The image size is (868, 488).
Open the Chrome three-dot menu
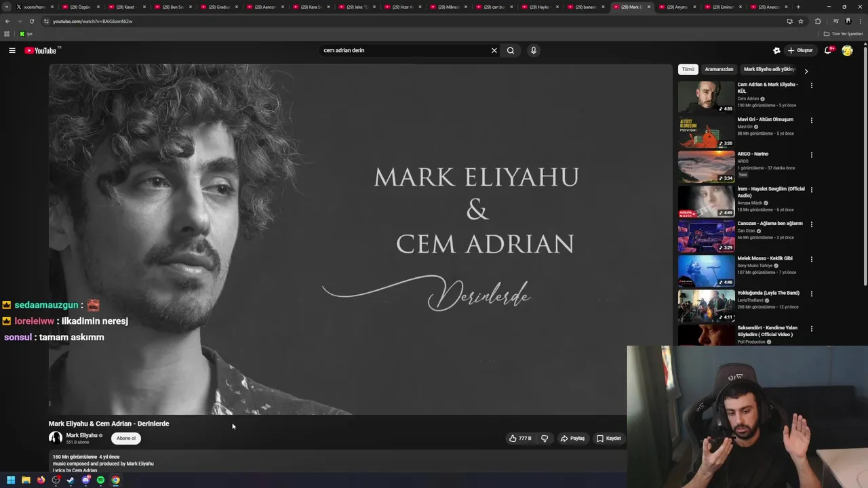click(x=861, y=21)
